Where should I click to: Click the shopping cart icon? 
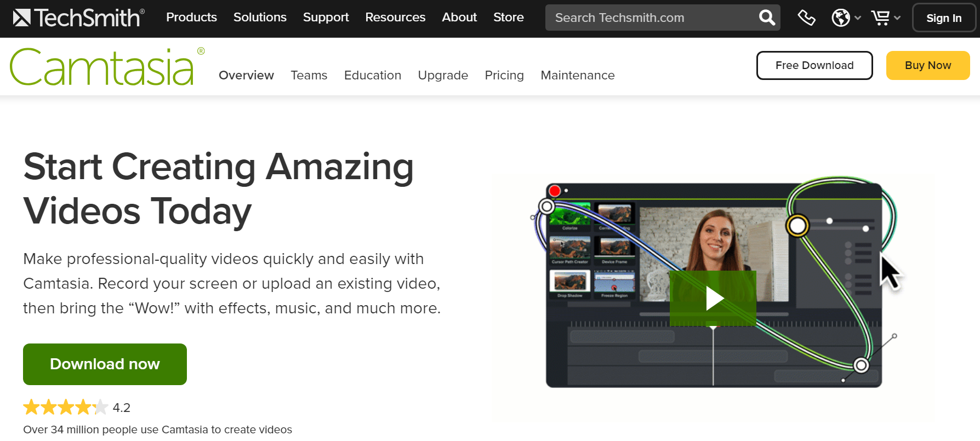(x=881, y=18)
